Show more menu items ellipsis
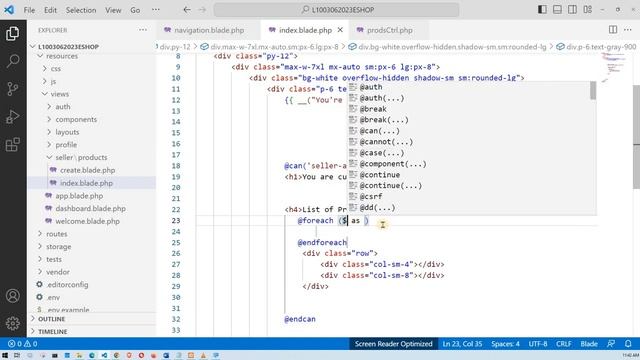Screen dimensions: 640x360 tap(156, 10)
